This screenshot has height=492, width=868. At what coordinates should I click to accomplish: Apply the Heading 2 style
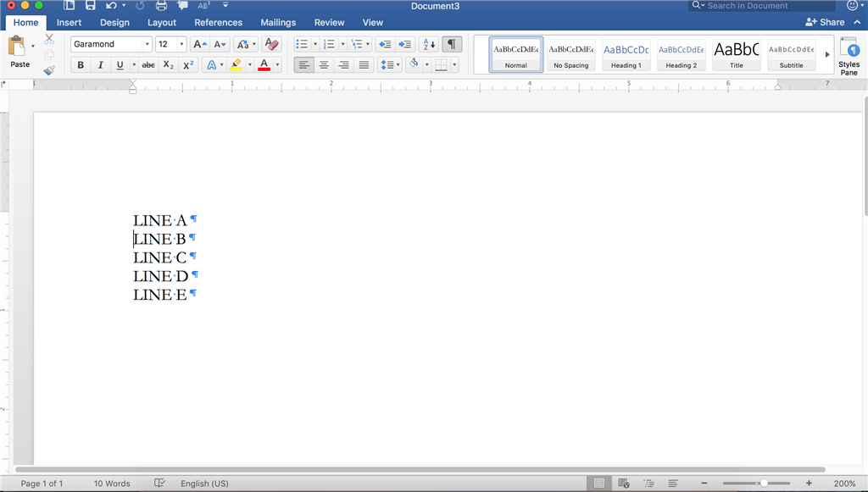click(681, 54)
